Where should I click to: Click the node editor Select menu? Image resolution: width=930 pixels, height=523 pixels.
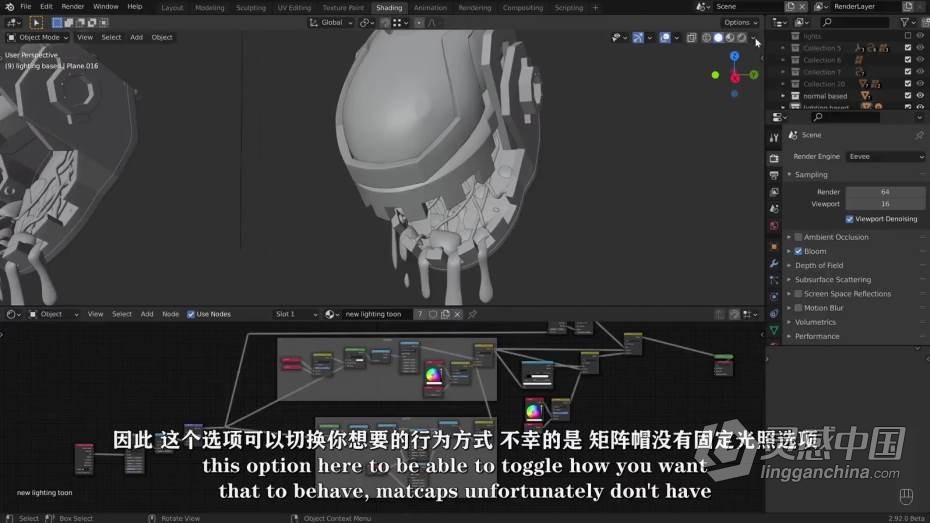122,314
